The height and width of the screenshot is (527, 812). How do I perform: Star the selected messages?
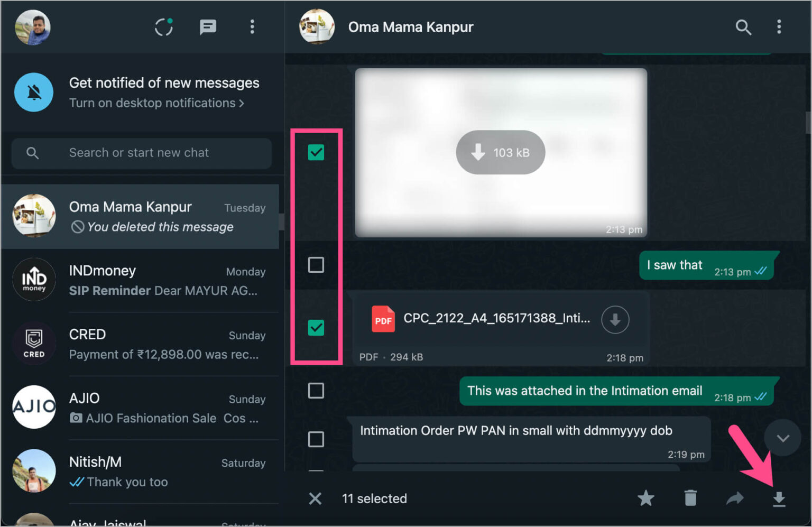645,498
